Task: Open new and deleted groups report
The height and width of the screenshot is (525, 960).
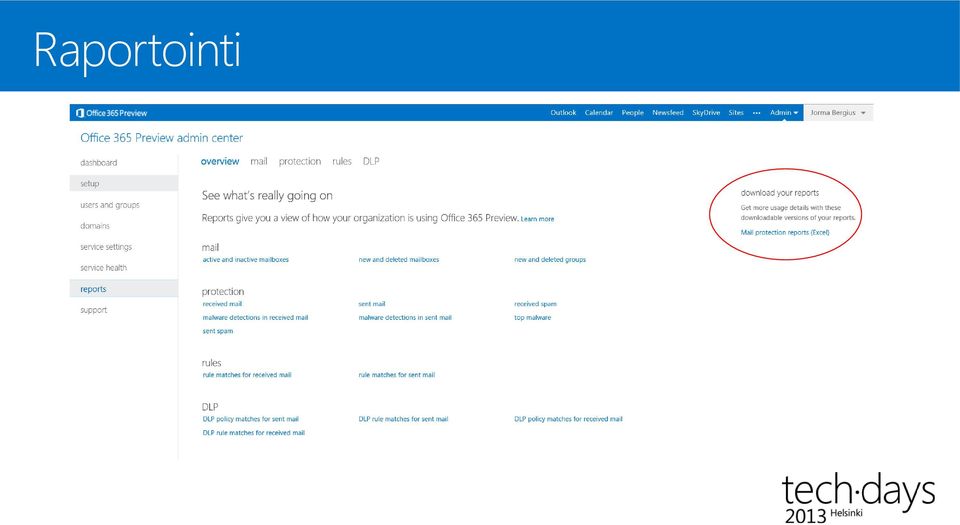Action: [x=550, y=259]
